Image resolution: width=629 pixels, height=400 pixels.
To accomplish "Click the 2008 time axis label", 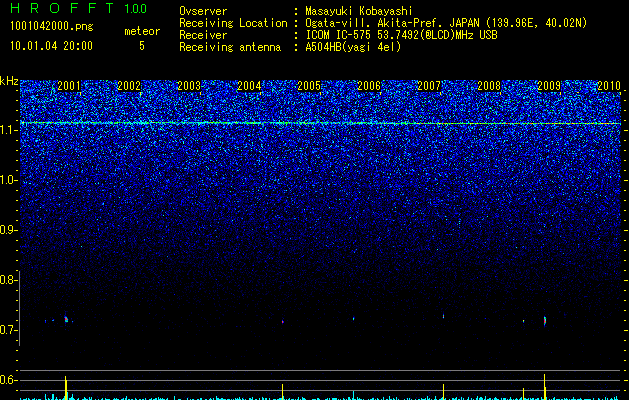I will (489, 86).
